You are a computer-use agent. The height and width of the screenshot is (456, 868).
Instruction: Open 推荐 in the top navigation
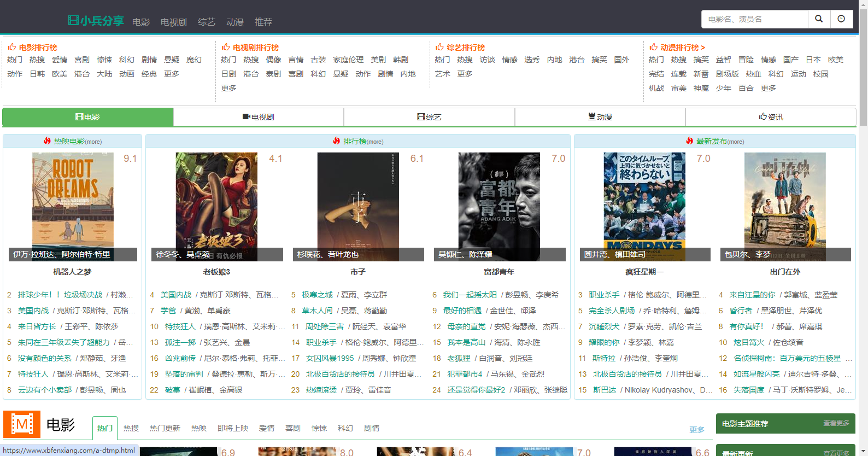click(x=263, y=22)
